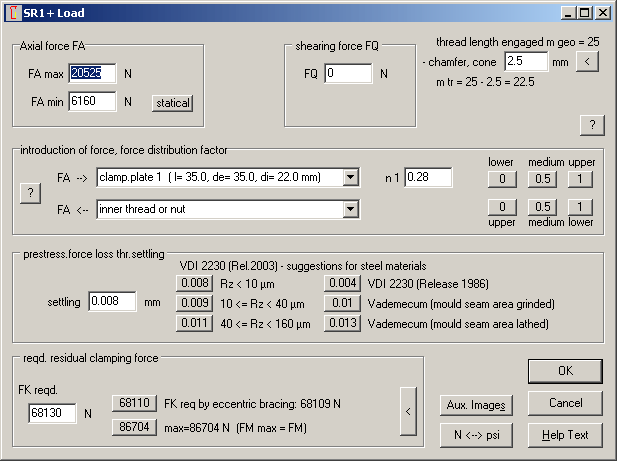Image resolution: width=617 pixels, height=461 pixels.
Task: Apply 0.013 Vademecum lathed settling value
Action: pyautogui.click(x=341, y=323)
